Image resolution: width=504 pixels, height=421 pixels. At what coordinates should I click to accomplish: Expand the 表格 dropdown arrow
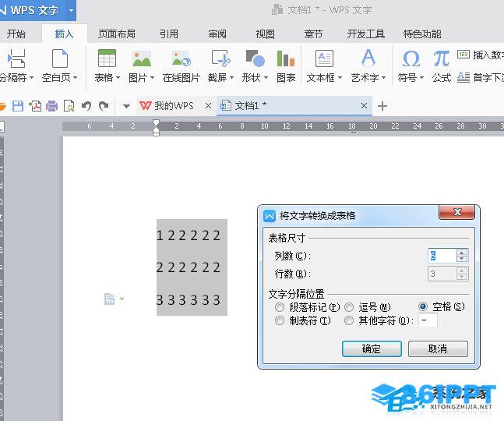(x=118, y=77)
